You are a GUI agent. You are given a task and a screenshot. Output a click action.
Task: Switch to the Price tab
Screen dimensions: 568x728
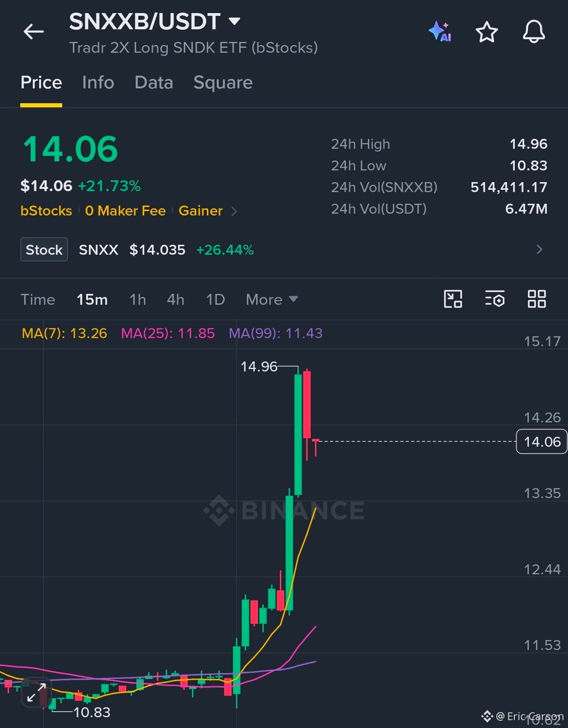point(41,82)
